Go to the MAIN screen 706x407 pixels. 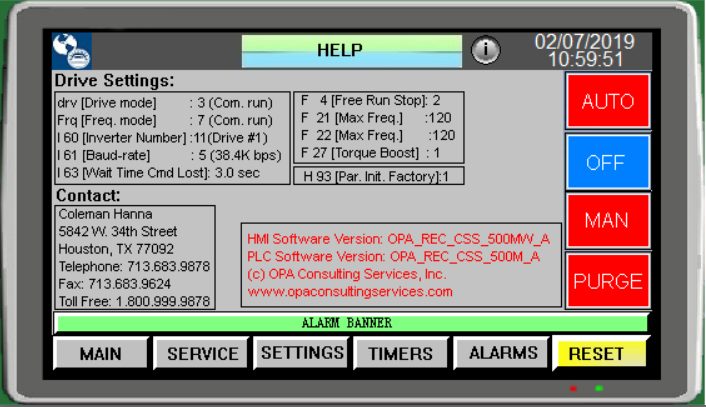coord(100,353)
